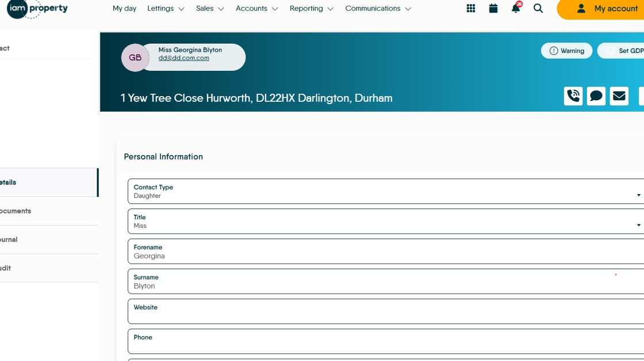644x361 pixels.
Task: Click the Warning button
Action: [x=566, y=51]
